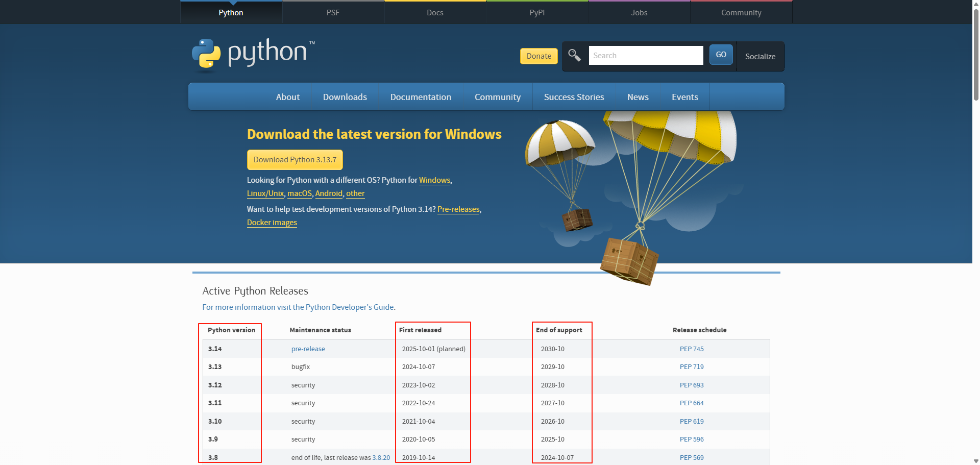
Task: Click inside the Search input field
Action: (x=646, y=55)
